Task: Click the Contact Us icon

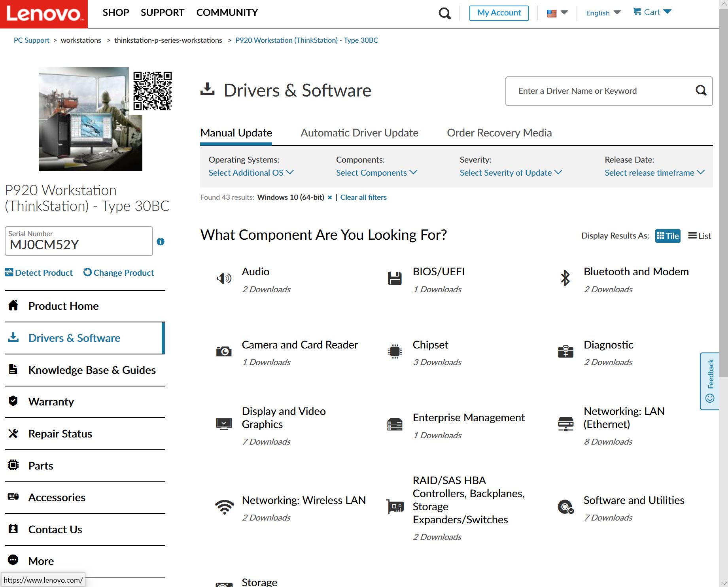Action: pos(13,529)
